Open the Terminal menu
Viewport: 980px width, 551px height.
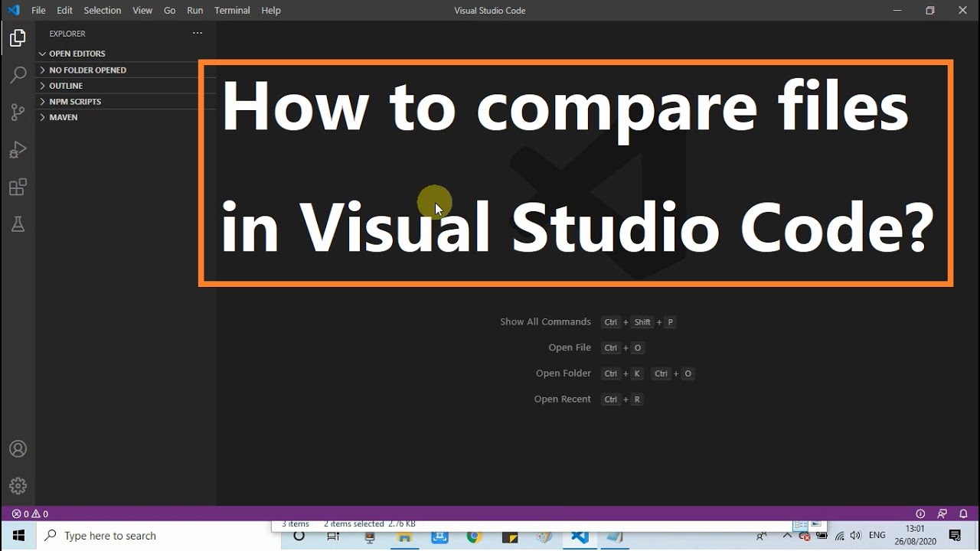(232, 10)
